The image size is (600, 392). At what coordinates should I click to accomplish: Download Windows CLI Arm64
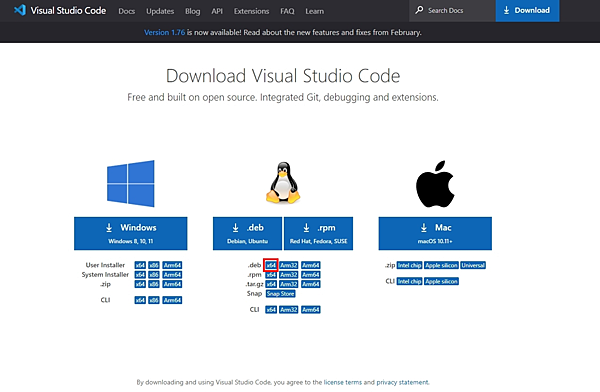[172, 300]
